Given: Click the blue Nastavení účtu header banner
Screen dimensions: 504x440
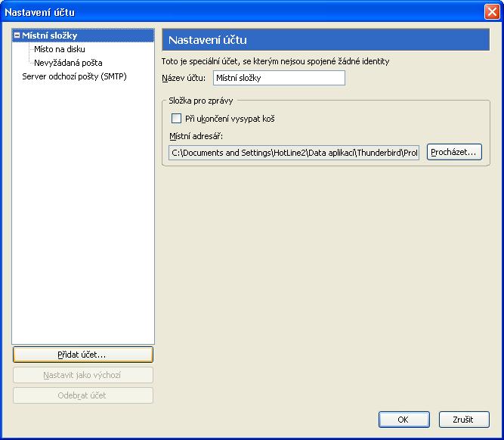Looking at the screenshot, I should tap(326, 40).
